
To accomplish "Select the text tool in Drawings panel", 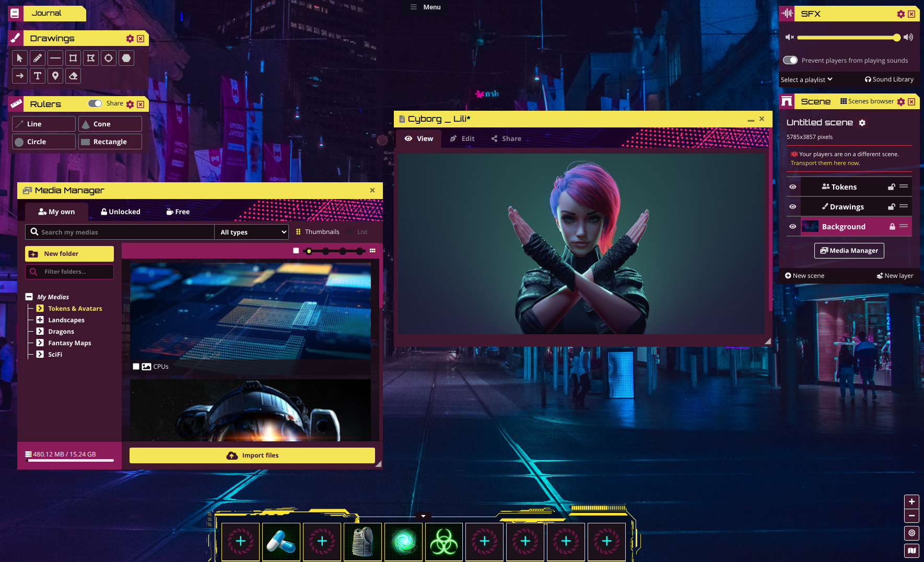I will tap(38, 76).
